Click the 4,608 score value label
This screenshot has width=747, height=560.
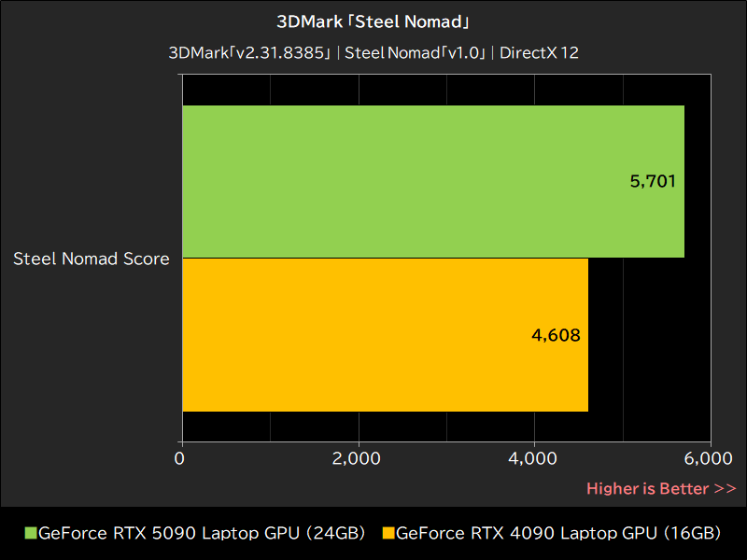click(556, 336)
